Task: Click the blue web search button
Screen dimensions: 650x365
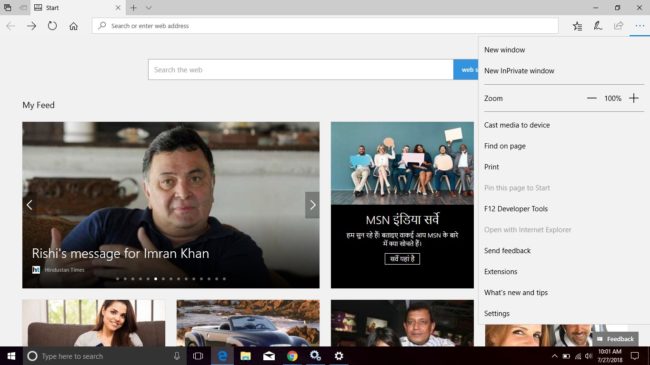Action: (466, 70)
